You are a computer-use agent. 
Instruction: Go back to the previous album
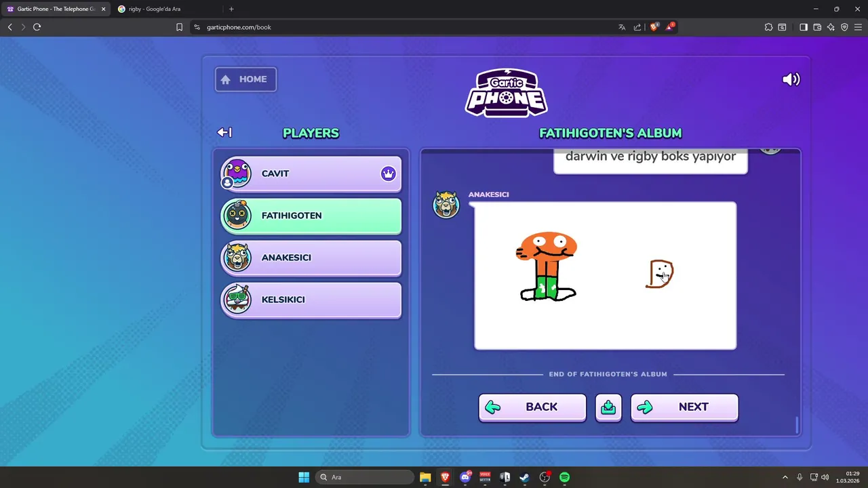[532, 407]
